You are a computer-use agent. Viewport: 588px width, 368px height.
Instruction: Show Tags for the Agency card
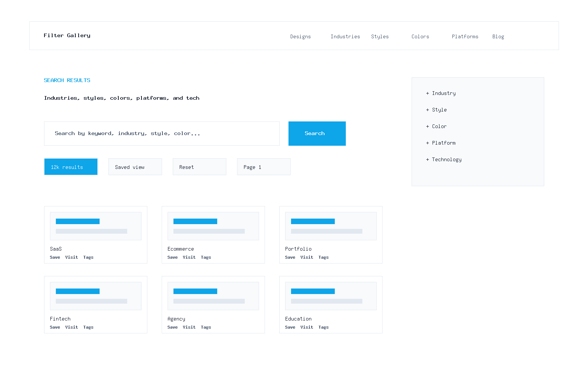coord(206,327)
